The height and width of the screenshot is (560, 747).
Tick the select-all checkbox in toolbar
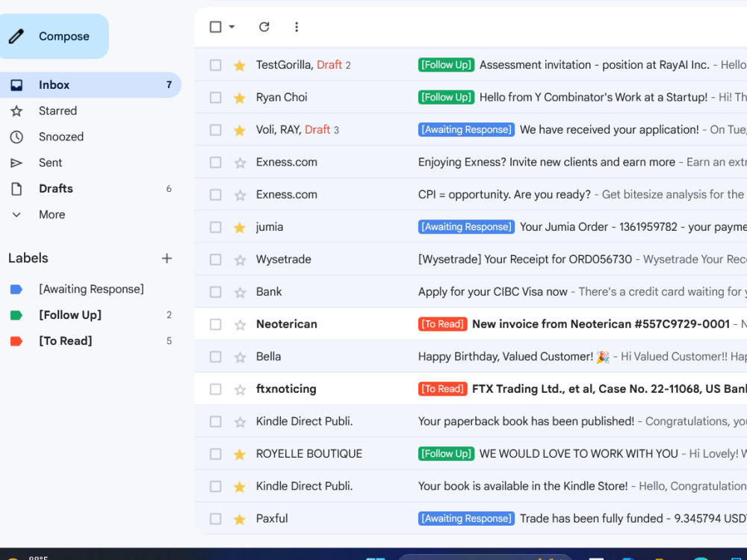click(x=215, y=27)
